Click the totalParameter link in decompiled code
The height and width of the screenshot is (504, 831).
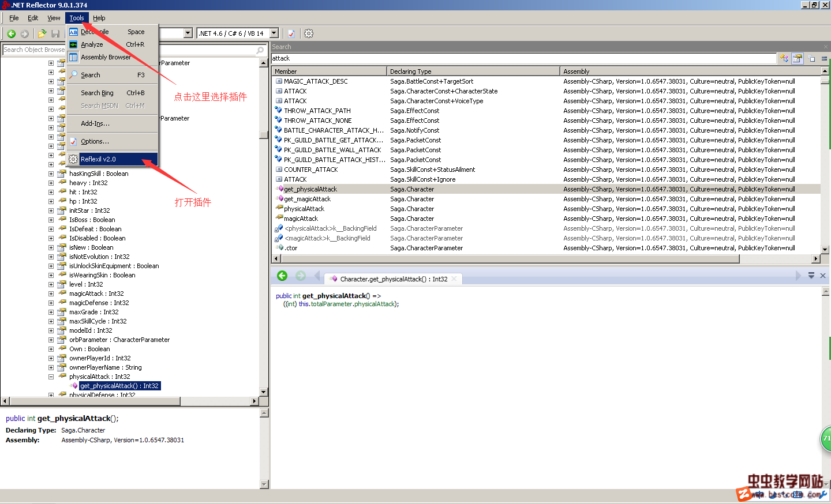pos(331,304)
